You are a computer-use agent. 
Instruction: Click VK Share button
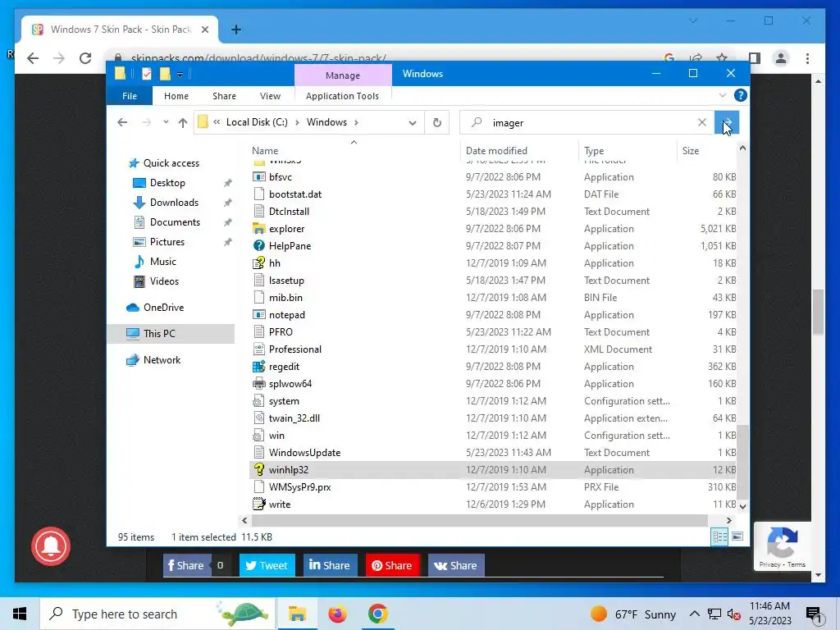click(x=456, y=565)
